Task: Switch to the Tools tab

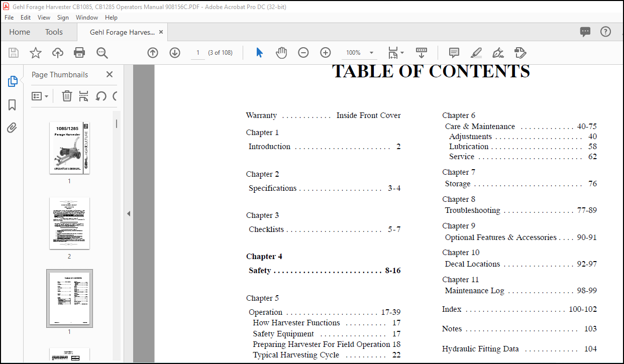Action: pyautogui.click(x=54, y=32)
